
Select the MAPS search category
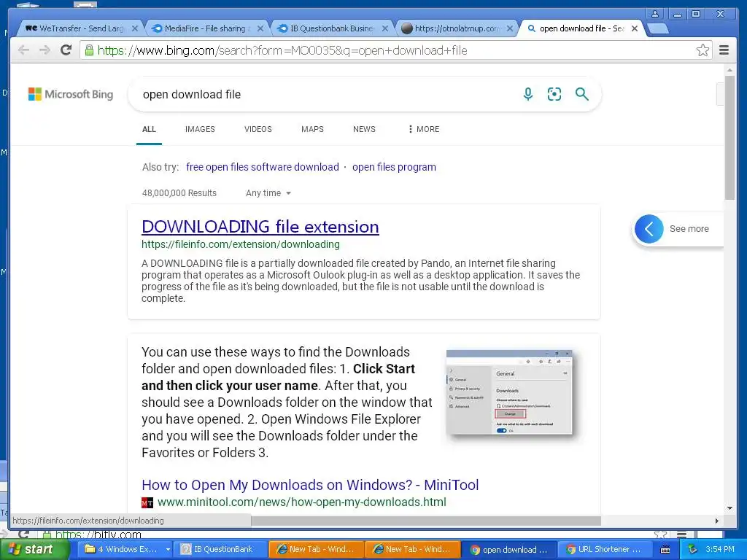(x=312, y=129)
